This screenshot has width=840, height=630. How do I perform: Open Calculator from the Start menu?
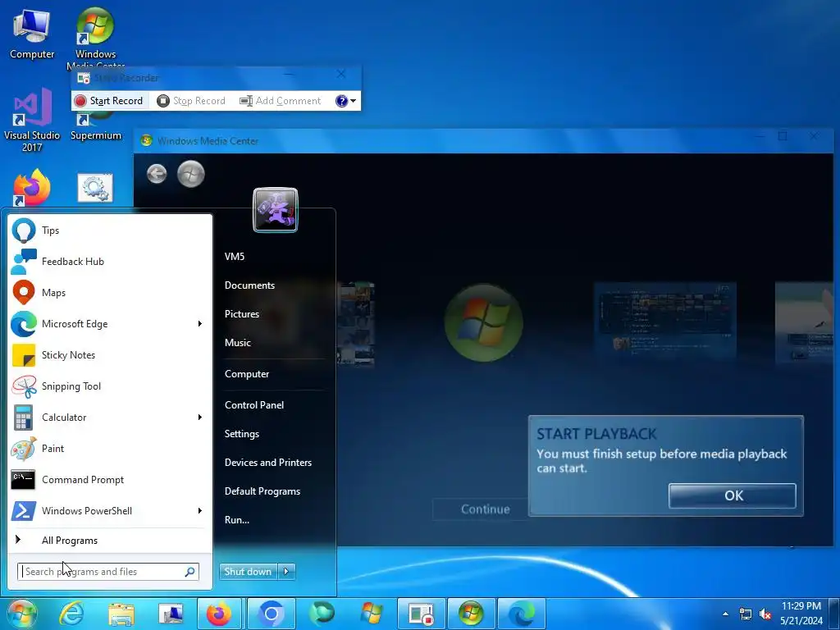102,418
